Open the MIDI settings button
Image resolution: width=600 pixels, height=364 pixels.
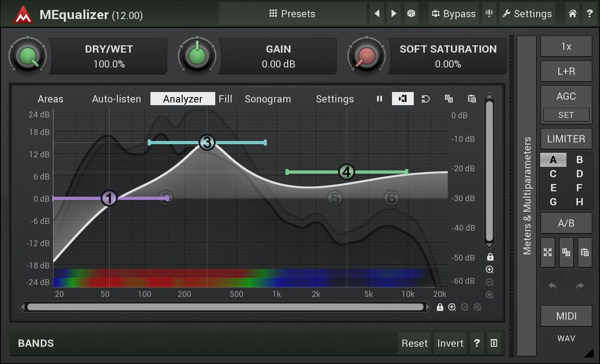pyautogui.click(x=566, y=316)
